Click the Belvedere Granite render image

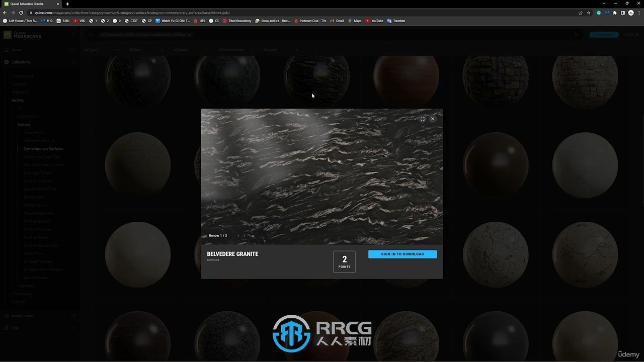click(x=322, y=176)
